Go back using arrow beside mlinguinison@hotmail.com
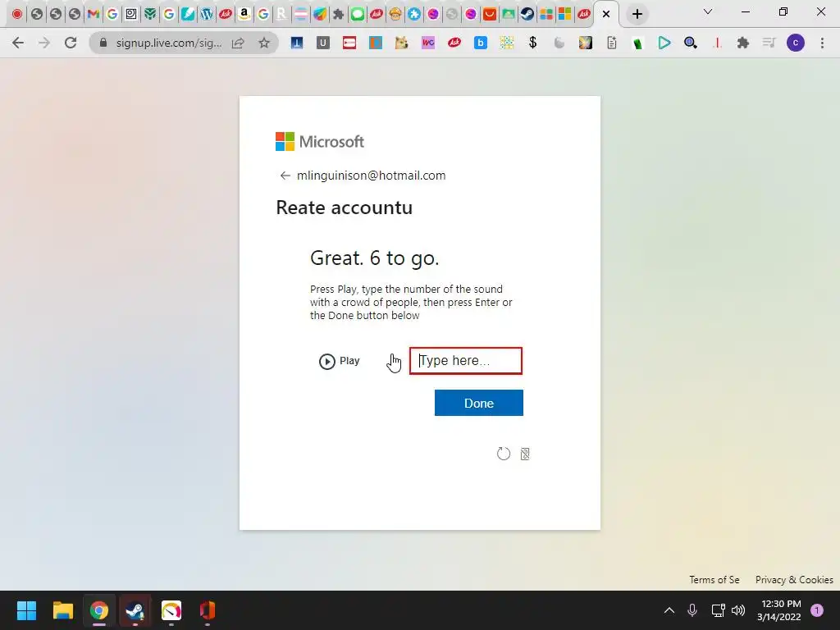 click(x=285, y=176)
